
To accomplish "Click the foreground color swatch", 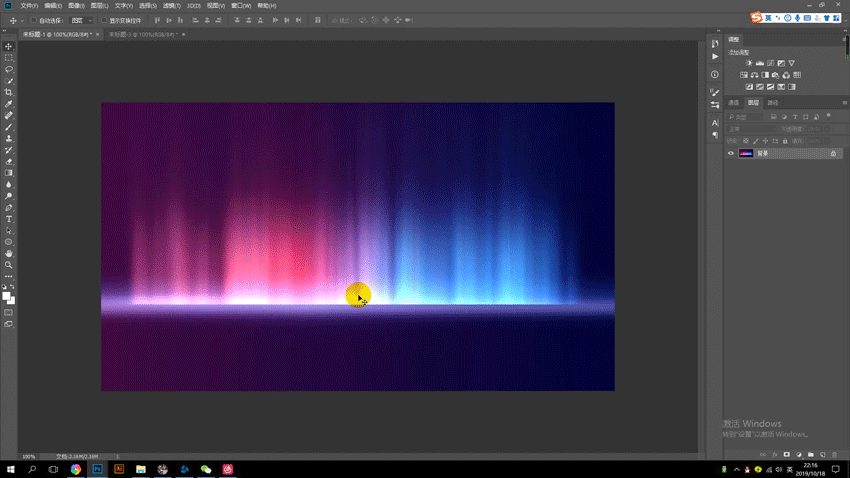I will coord(6,296).
